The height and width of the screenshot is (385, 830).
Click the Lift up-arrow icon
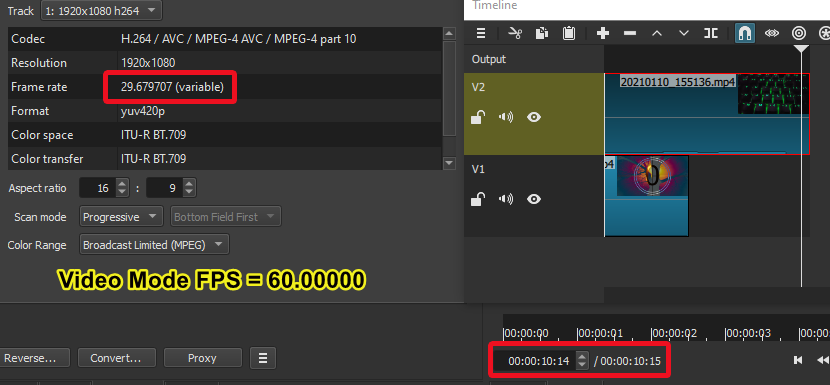point(656,33)
